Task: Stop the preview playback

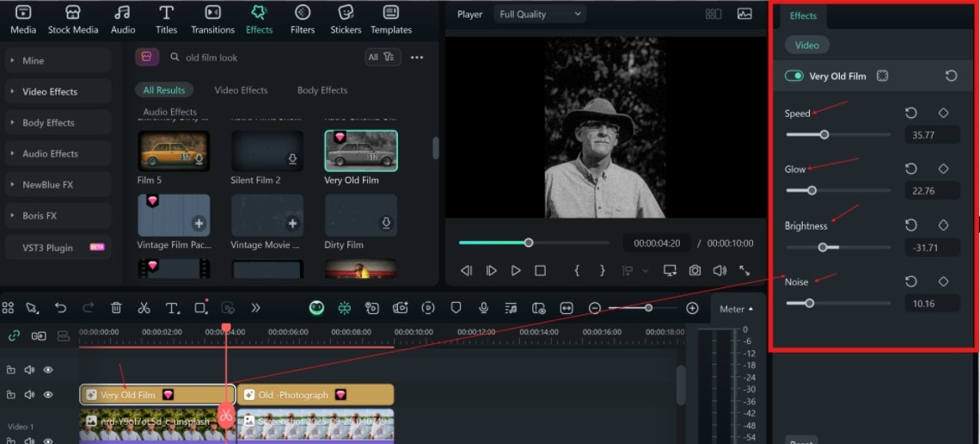Action: pyautogui.click(x=540, y=271)
